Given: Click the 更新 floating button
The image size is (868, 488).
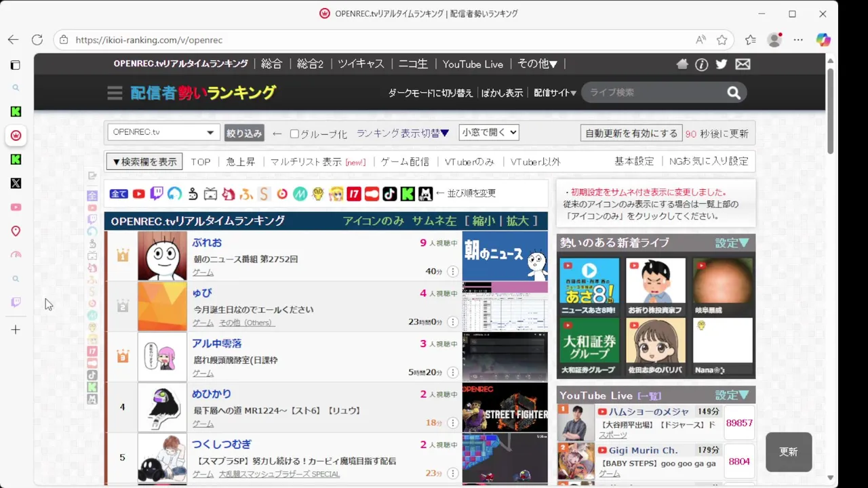Looking at the screenshot, I should (x=789, y=452).
